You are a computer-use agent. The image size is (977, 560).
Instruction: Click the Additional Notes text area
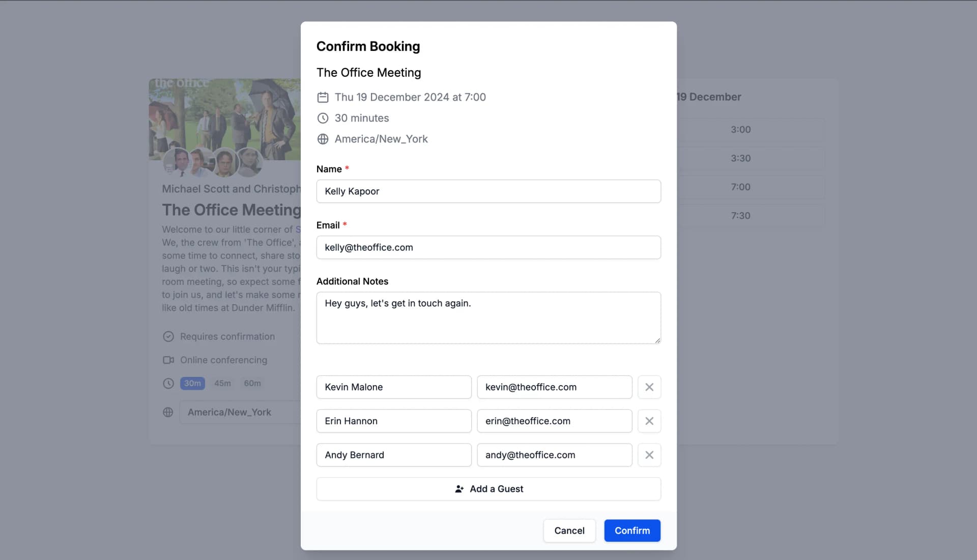pos(488,317)
